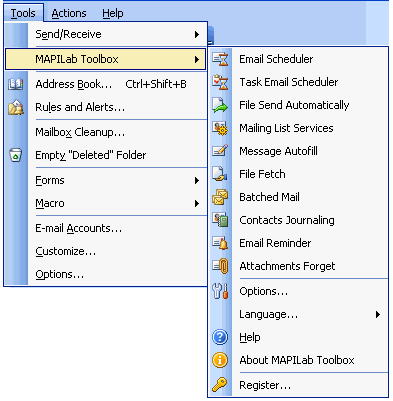Open About MAPILab Toolbox
The width and height of the screenshot is (393, 401).
coord(298,360)
